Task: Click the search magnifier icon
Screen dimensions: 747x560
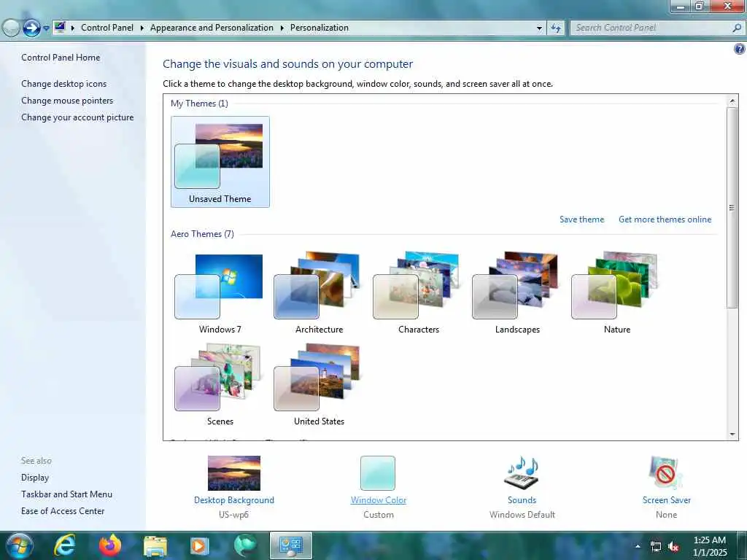Action: click(737, 28)
